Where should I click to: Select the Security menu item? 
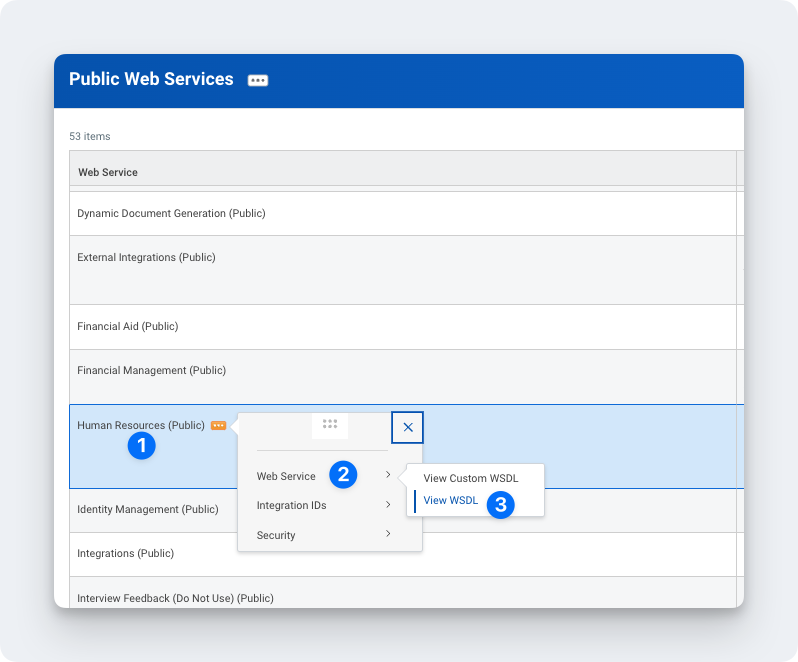[276, 536]
